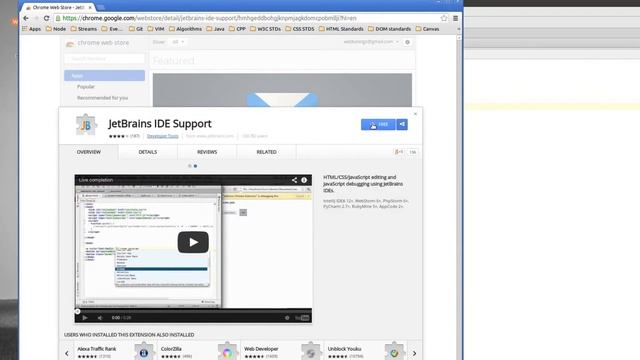Viewport: 640px width, 360px height.
Task: Switch to the REVIEWS tab
Action: click(207, 152)
